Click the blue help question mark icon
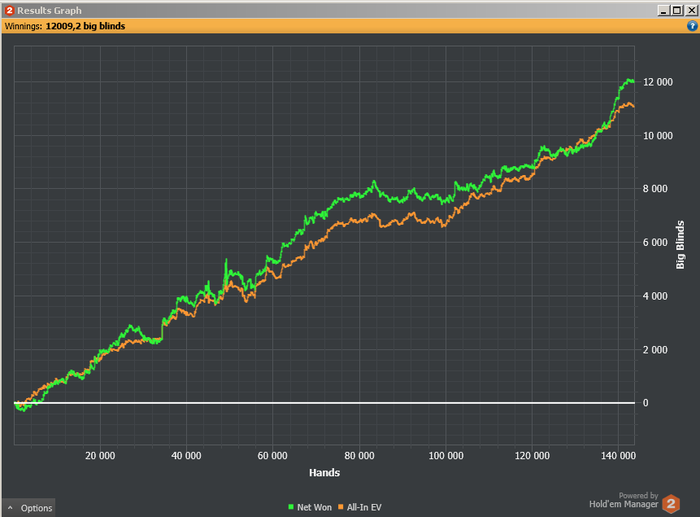 coord(692,26)
